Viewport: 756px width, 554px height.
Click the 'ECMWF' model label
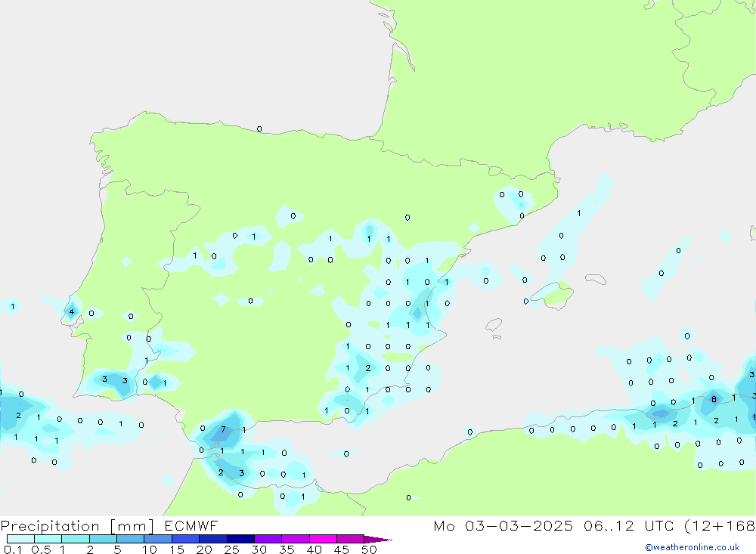pos(191,525)
